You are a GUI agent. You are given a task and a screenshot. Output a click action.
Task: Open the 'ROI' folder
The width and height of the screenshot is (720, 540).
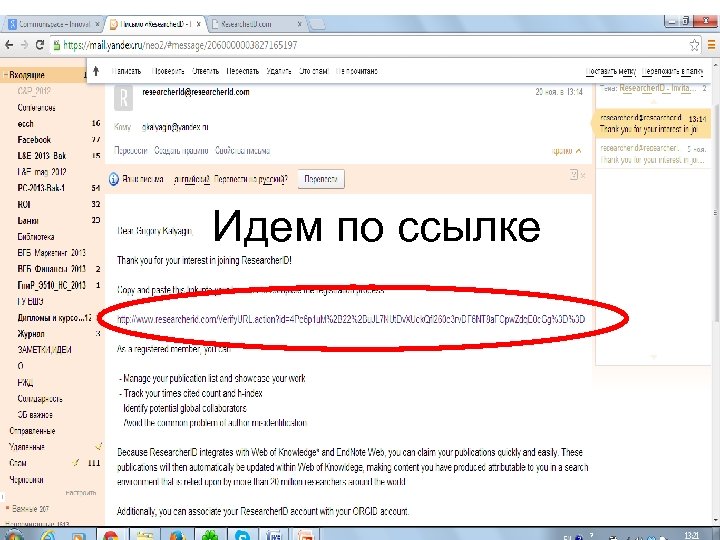pyautogui.click(x=24, y=204)
